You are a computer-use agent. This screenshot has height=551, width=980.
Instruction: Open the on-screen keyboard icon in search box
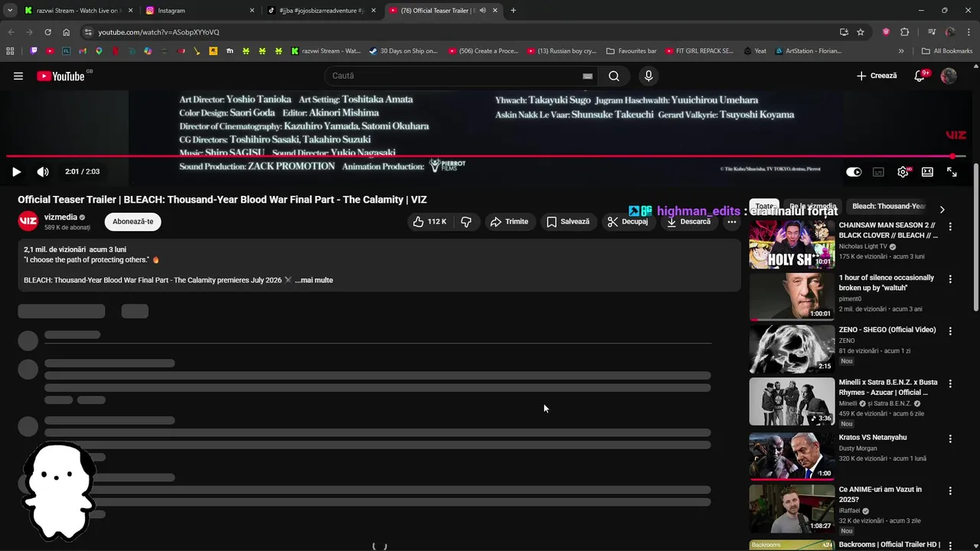(587, 76)
